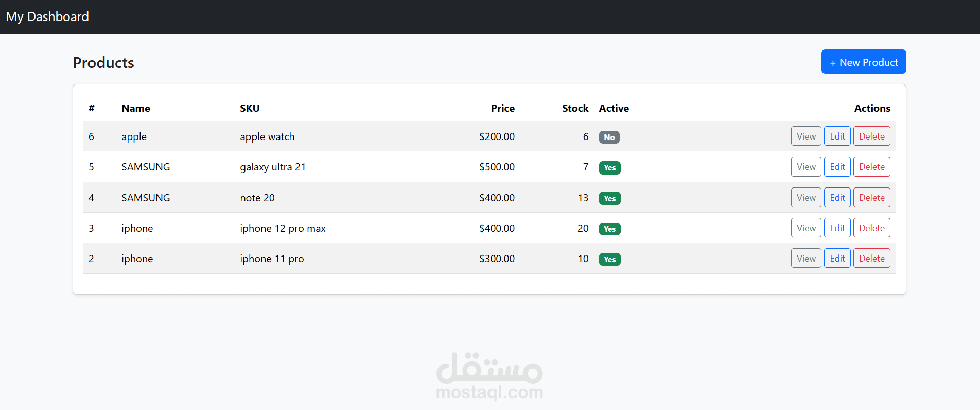Click the $500.00 price cell

pyautogui.click(x=497, y=167)
